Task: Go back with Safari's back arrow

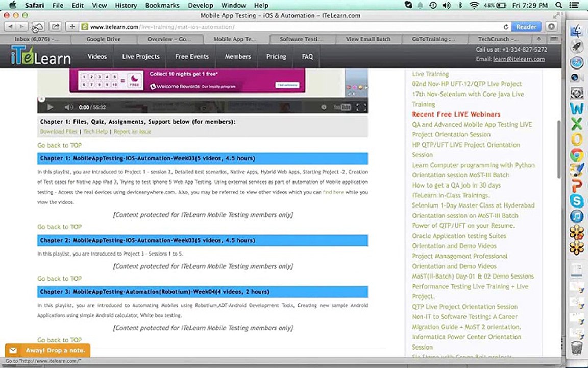Action: point(10,27)
